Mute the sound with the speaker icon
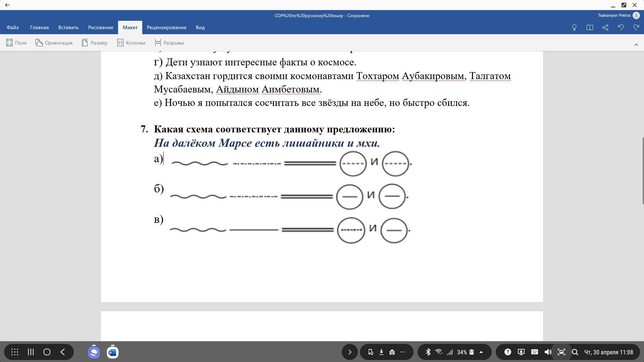 click(x=548, y=352)
